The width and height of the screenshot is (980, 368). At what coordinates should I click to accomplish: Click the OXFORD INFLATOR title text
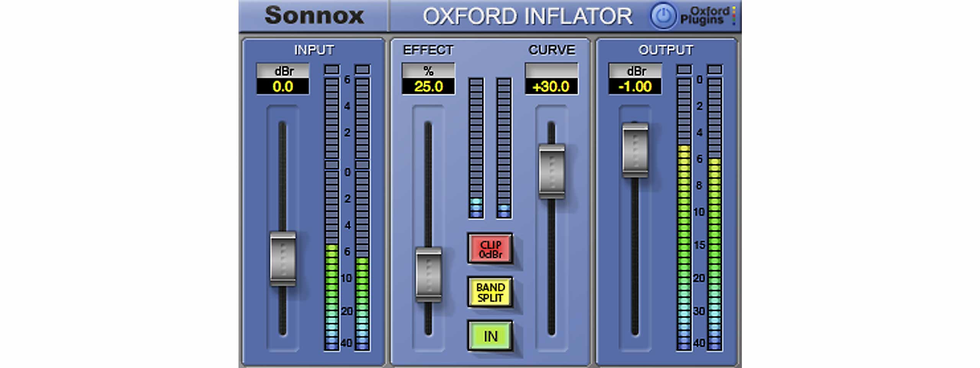tap(528, 17)
